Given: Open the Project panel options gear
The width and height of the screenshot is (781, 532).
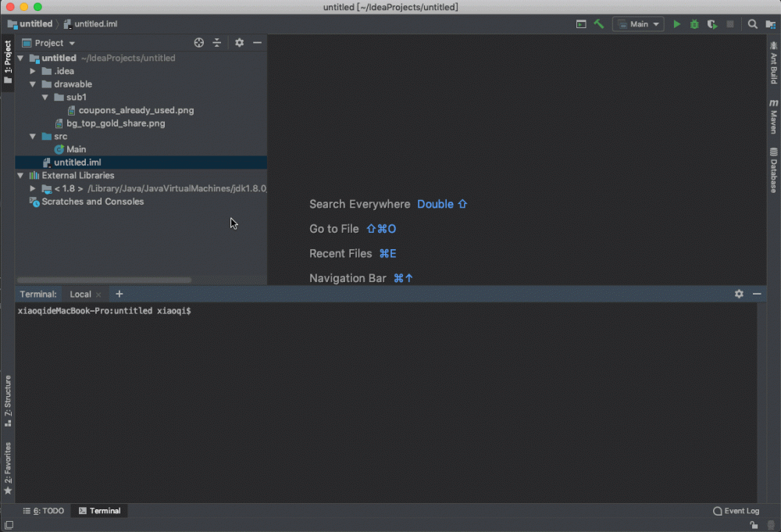Looking at the screenshot, I should pos(239,42).
